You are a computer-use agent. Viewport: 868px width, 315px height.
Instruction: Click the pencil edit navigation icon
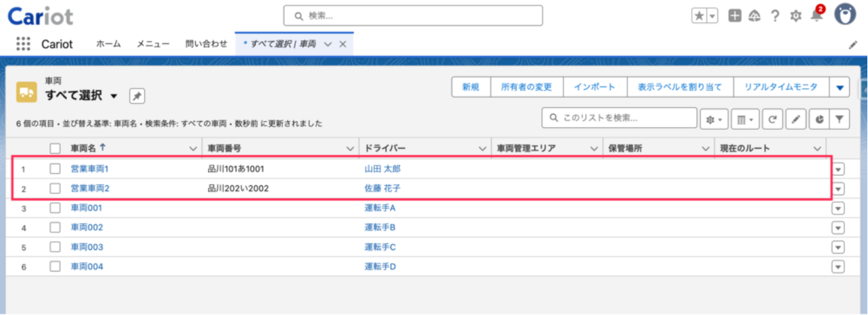tap(852, 45)
